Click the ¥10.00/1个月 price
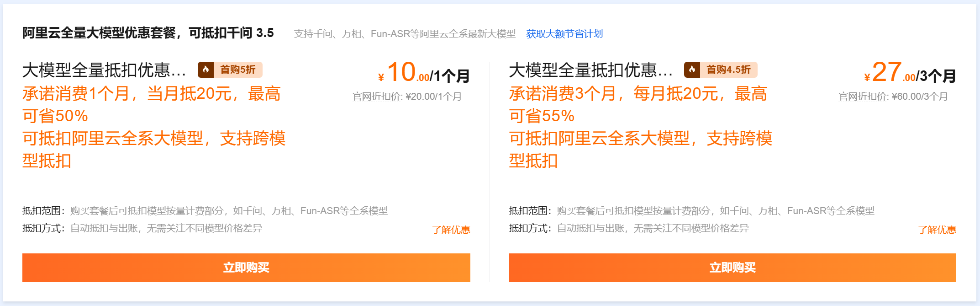This screenshot has width=980, height=306. pyautogui.click(x=424, y=73)
